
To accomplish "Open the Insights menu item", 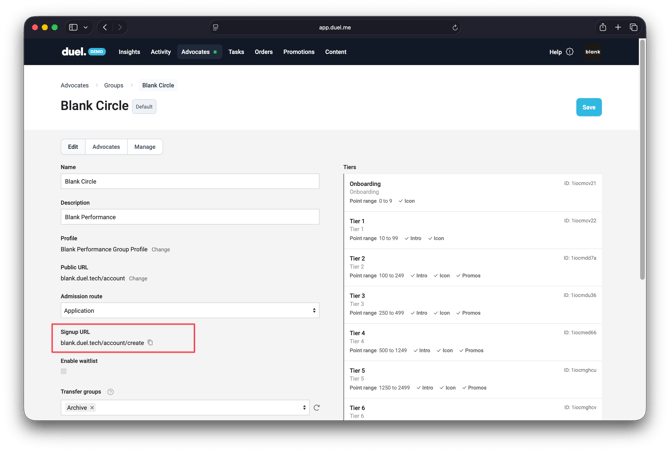I will pos(129,52).
